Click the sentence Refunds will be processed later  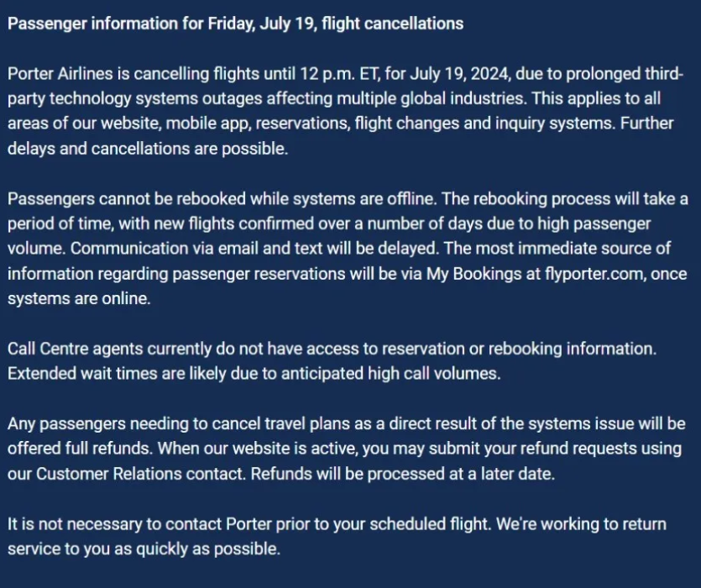tap(403, 474)
